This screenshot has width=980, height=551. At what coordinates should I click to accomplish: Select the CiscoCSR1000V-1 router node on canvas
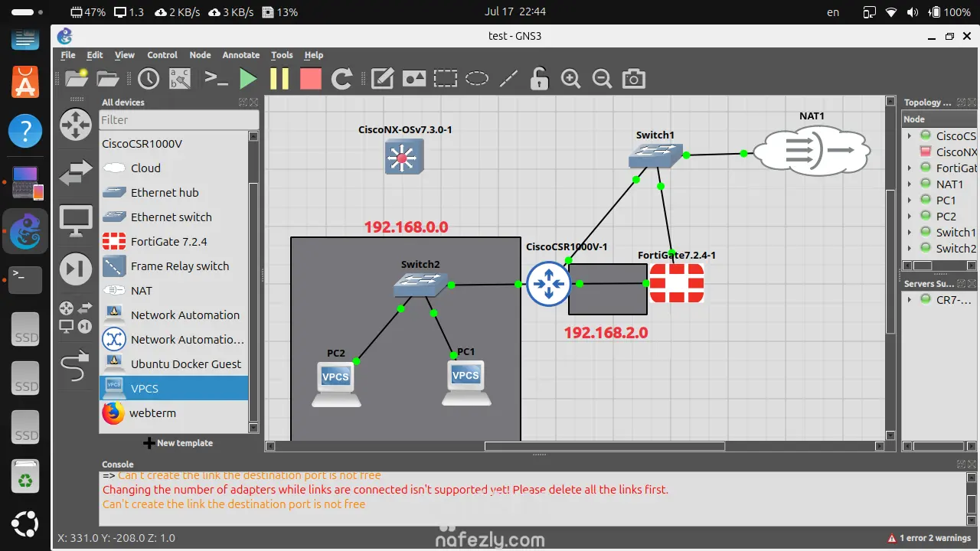coord(549,284)
